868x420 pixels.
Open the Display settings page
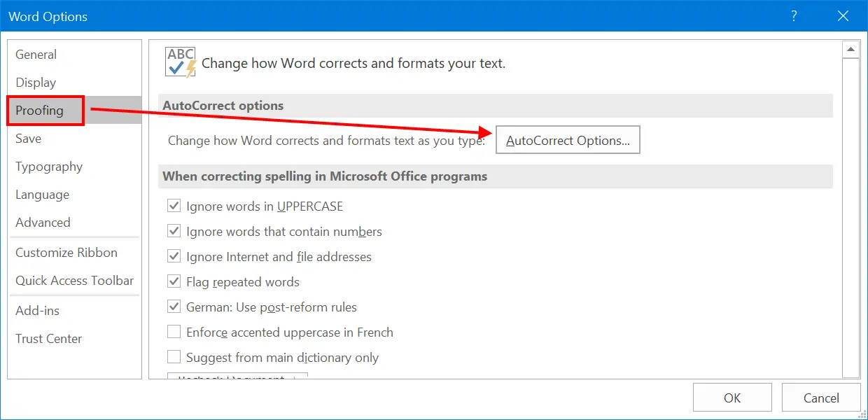coord(36,82)
